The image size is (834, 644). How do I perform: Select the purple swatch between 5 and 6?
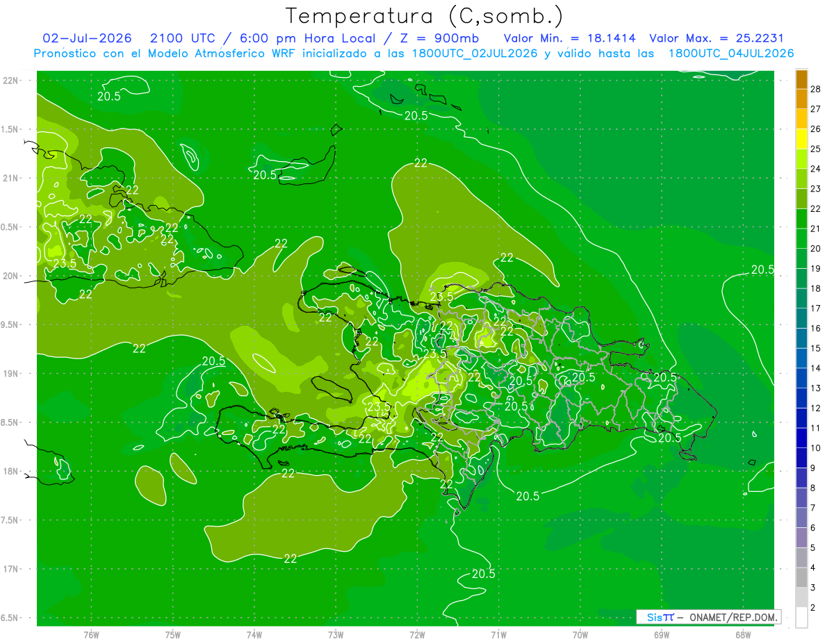[x=801, y=538]
